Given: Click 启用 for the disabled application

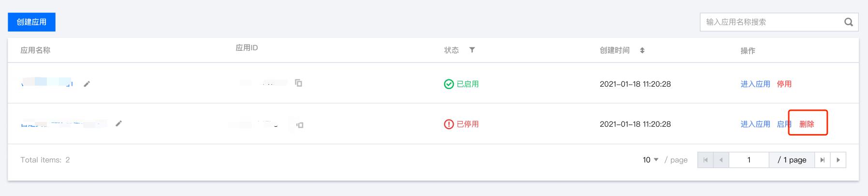Looking at the screenshot, I should pyautogui.click(x=783, y=124).
